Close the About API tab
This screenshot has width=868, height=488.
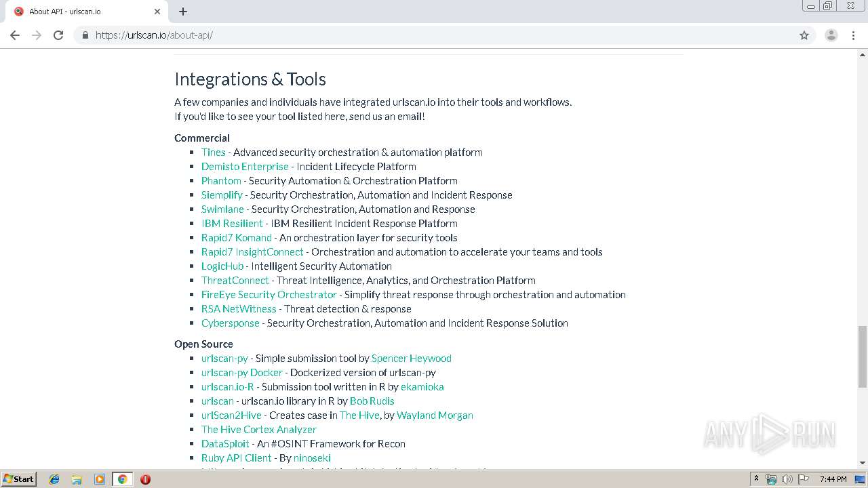[x=157, y=12]
